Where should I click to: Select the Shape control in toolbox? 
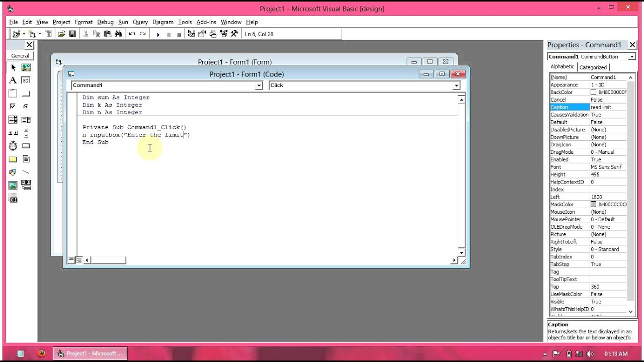pos(13,172)
